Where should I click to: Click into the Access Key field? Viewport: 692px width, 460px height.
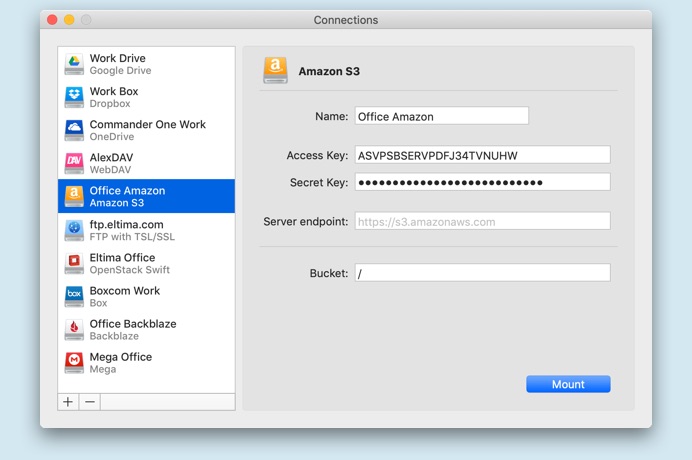click(483, 155)
